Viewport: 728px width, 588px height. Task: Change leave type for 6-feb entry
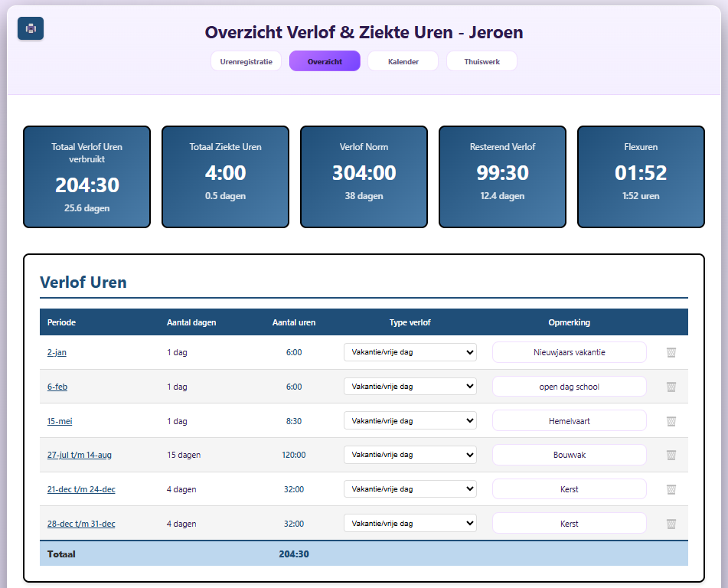[410, 387]
